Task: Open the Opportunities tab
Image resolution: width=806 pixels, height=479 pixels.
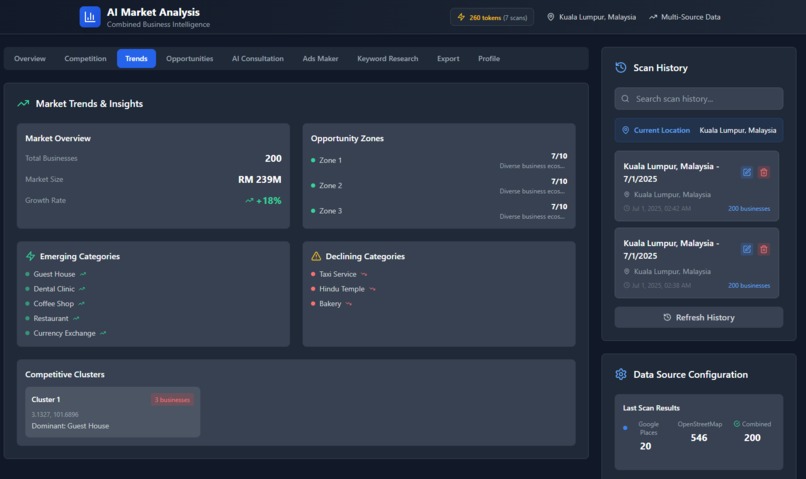Action: 190,59
